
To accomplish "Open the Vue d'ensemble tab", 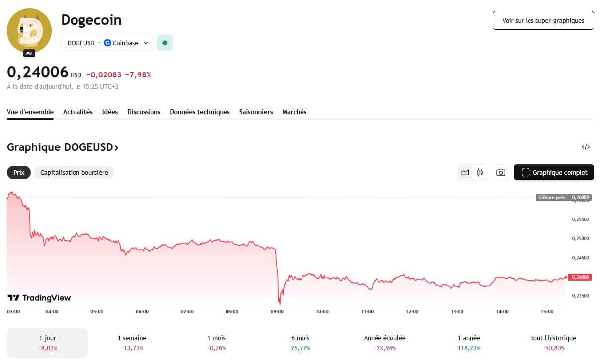I will (30, 112).
